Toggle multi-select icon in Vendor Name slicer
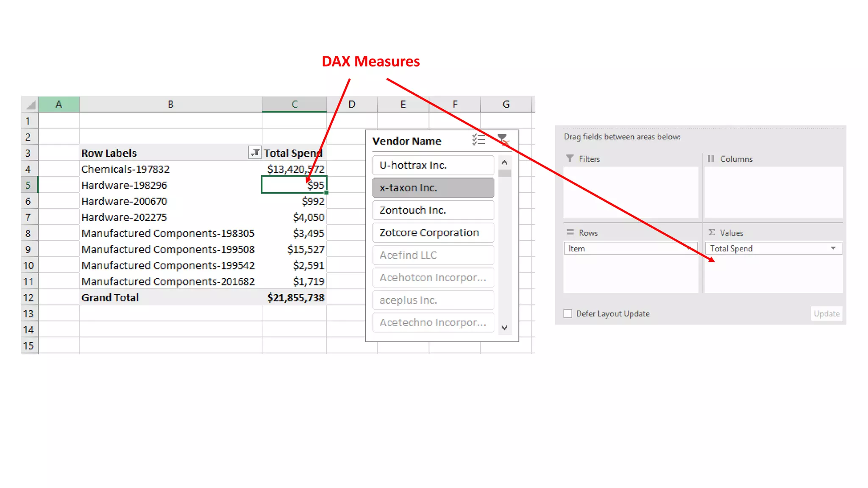This screenshot has width=868, height=488. tap(479, 140)
